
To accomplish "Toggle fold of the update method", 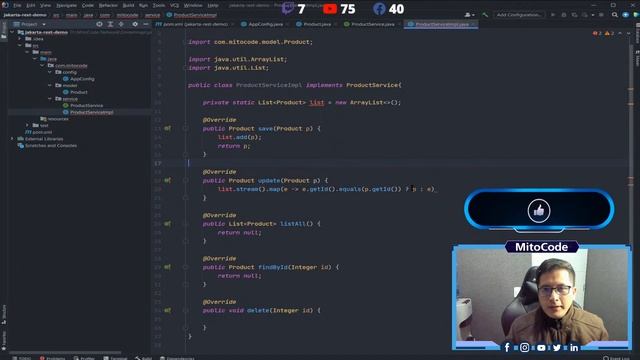I will pyautogui.click(x=185, y=180).
